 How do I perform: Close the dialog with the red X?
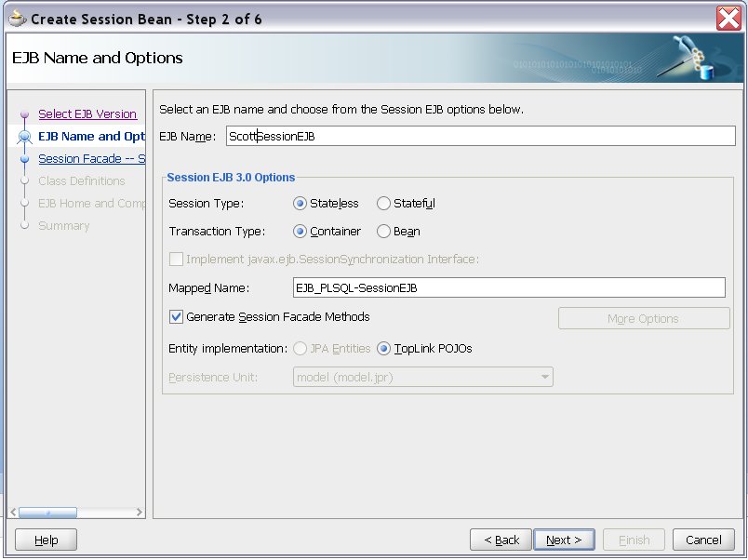click(x=728, y=19)
